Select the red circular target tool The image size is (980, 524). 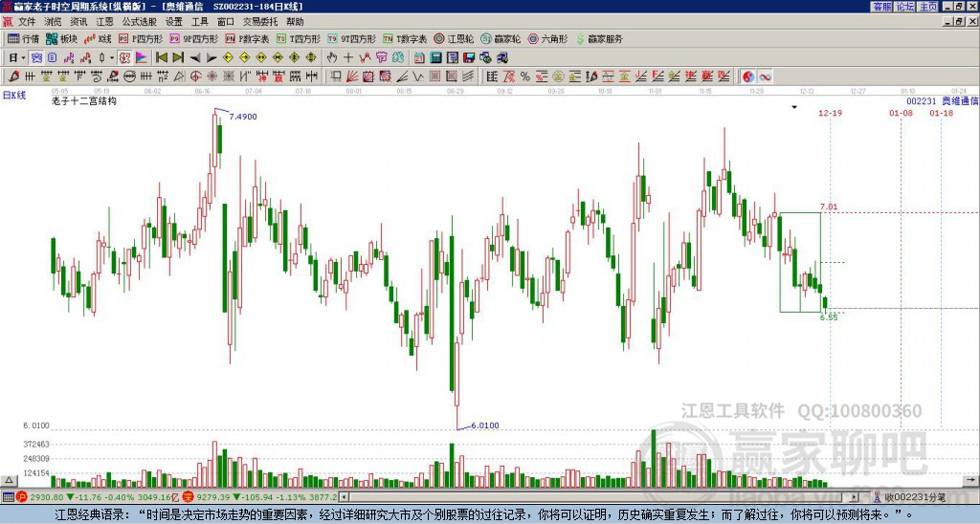coord(195,76)
